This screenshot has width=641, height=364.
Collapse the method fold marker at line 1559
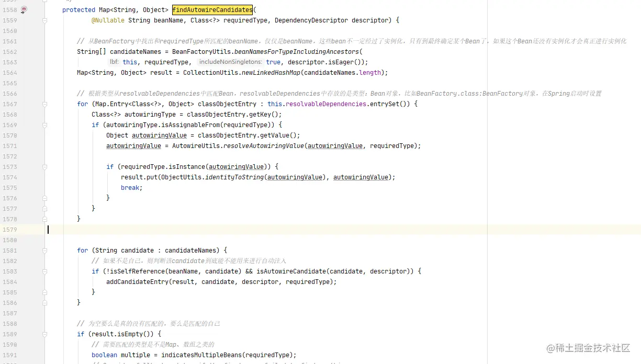click(x=45, y=20)
